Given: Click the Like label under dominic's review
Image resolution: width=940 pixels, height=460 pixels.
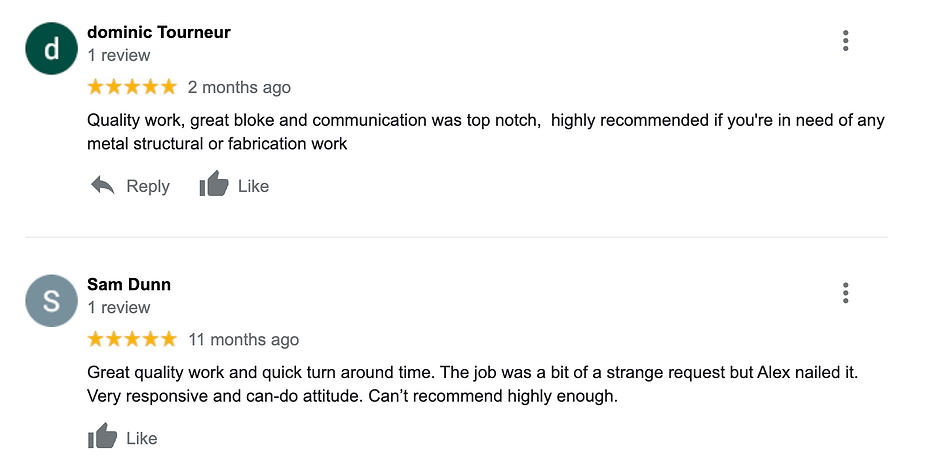Looking at the screenshot, I should coord(253,186).
